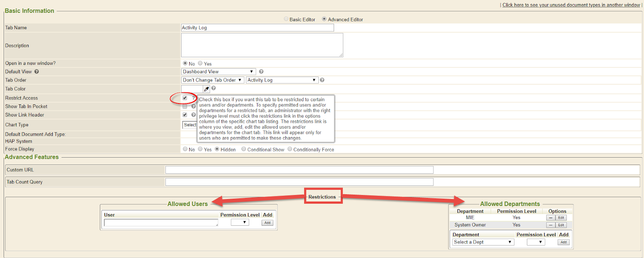Click the eyedropper icon for Tab Color
Viewport: 644px width, 258px height.
206,89
